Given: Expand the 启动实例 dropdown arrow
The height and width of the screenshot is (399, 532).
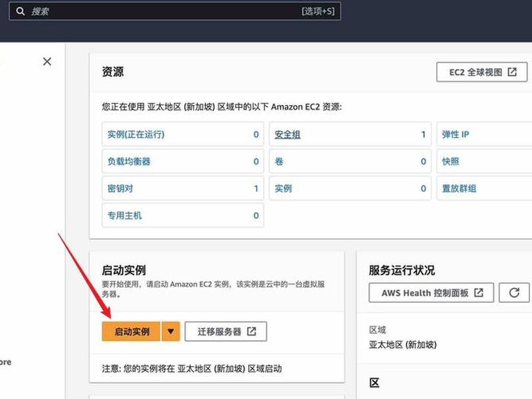Looking at the screenshot, I should 171,331.
